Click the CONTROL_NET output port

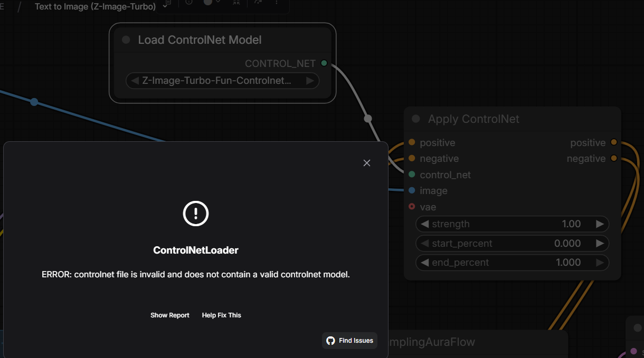tap(324, 63)
